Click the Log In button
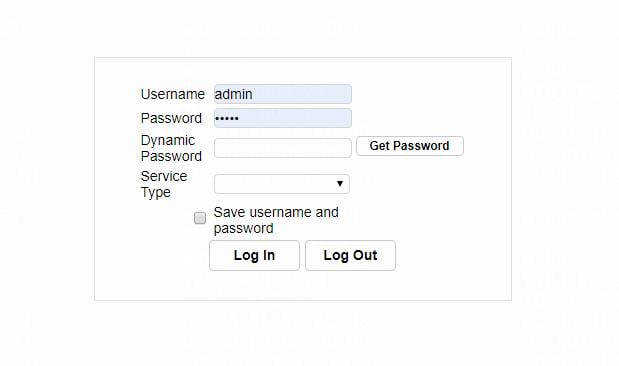 click(x=254, y=255)
